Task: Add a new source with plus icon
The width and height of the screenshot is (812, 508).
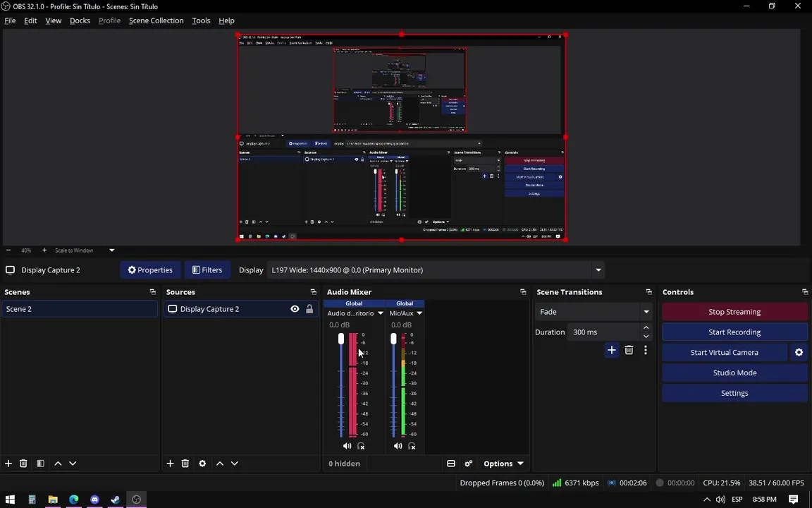Action: click(x=170, y=464)
